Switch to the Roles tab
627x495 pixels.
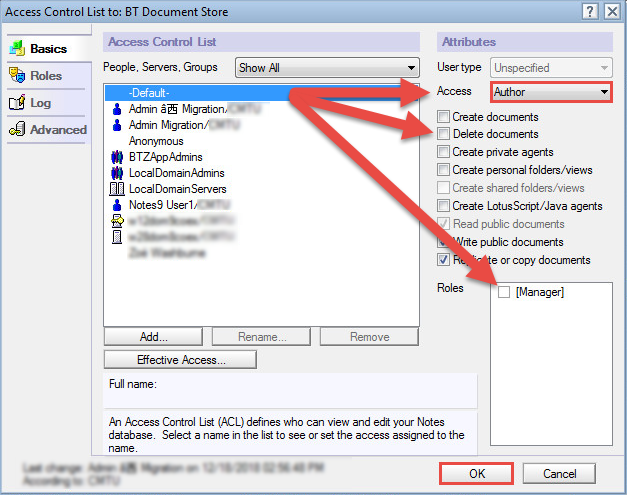click(46, 76)
